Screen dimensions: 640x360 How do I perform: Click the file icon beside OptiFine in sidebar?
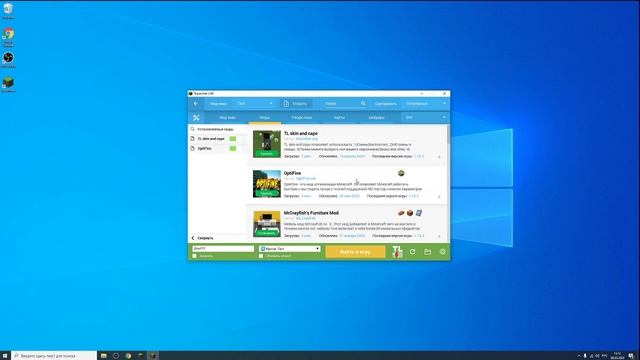[x=193, y=149]
